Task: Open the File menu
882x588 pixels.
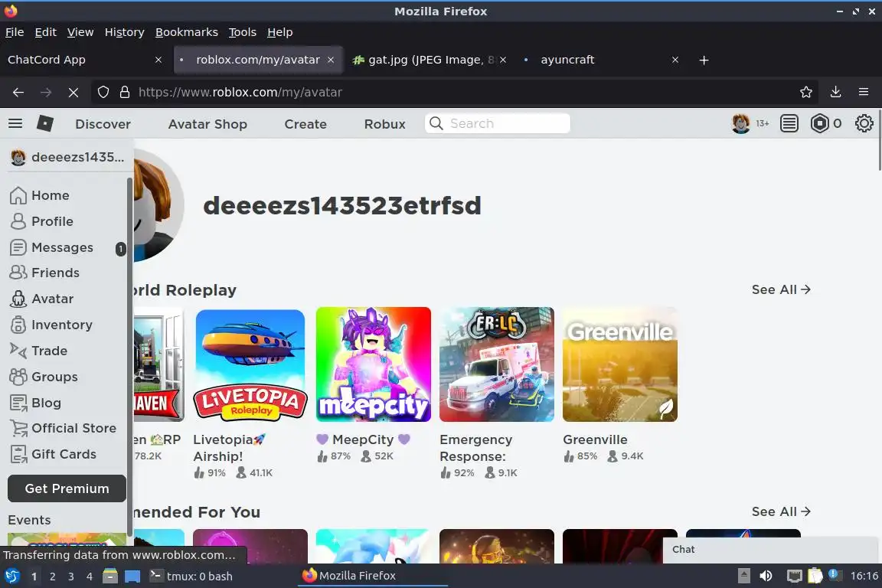Action: click(15, 32)
